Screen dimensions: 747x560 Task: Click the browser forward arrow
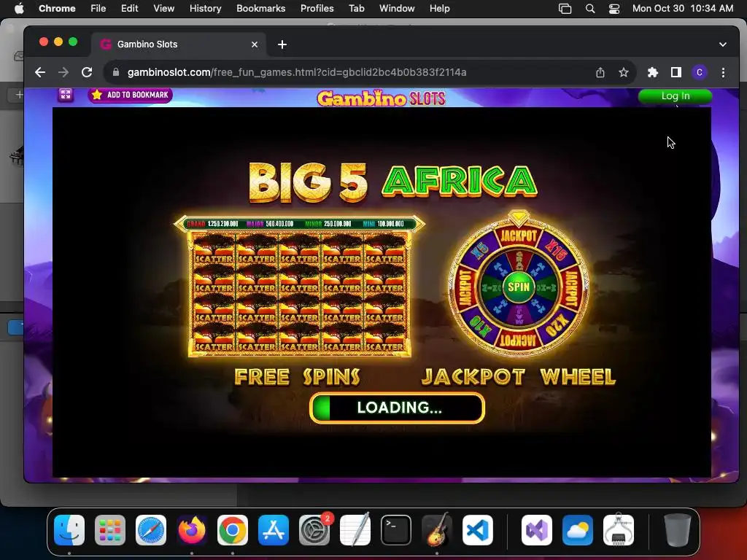click(x=63, y=72)
